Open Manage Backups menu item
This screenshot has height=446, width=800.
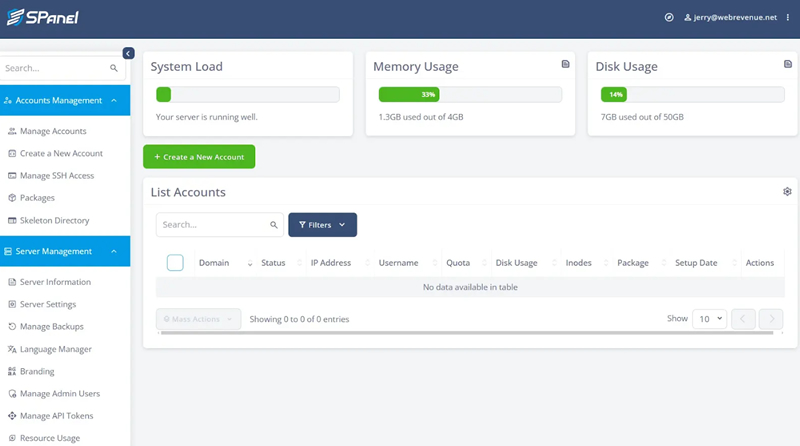point(52,327)
